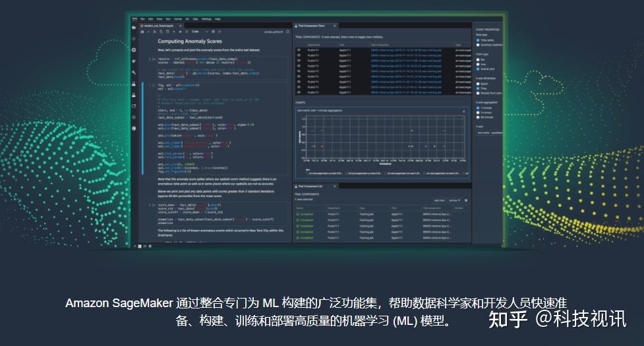Click the palette icon in the left sidebar
Image resolution: width=644 pixels, height=346 pixels.
[x=134, y=61]
